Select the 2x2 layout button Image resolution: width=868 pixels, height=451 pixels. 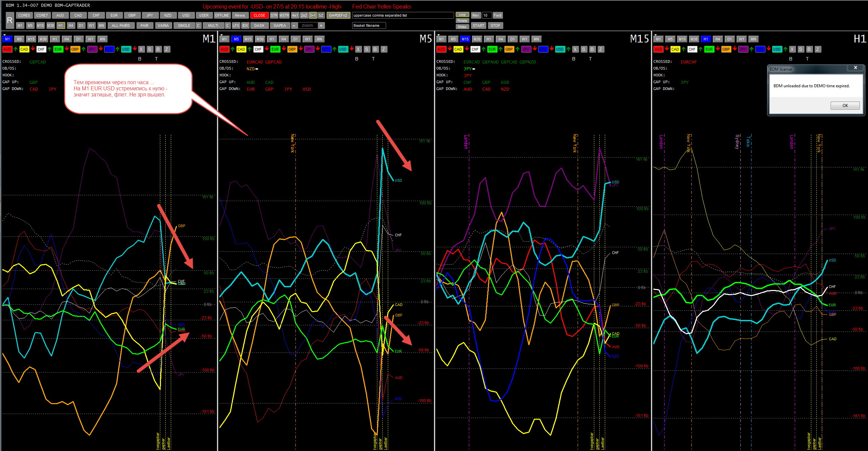(x=304, y=15)
